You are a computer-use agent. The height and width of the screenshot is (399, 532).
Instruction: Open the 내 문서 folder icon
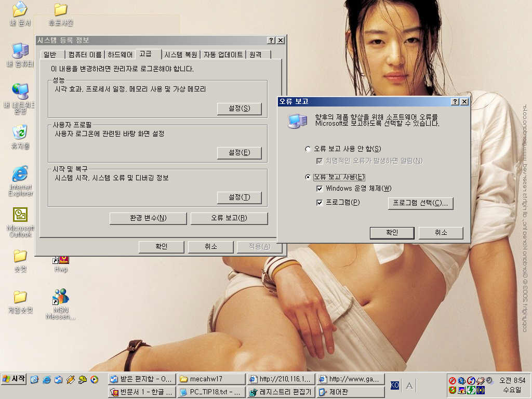[20, 10]
